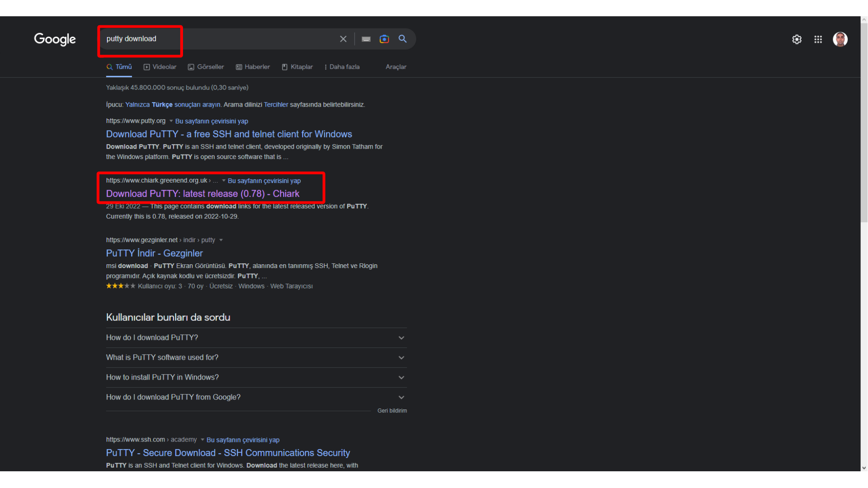Switch to Haberler tab
The width and height of the screenshot is (868, 488).
tap(253, 67)
